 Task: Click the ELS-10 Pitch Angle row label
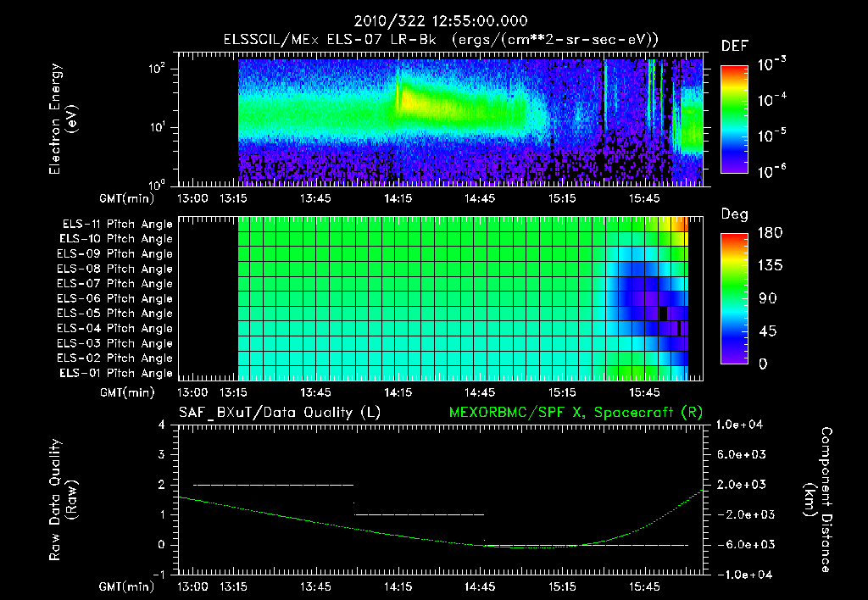(116, 239)
